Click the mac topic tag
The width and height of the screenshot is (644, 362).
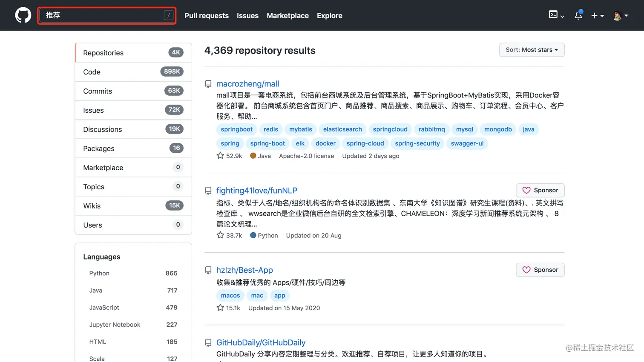[x=257, y=295]
